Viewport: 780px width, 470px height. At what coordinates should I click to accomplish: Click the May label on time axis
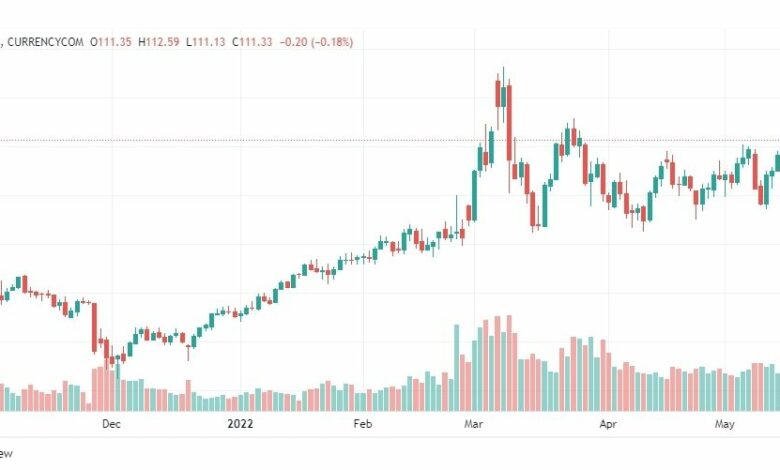coord(724,424)
